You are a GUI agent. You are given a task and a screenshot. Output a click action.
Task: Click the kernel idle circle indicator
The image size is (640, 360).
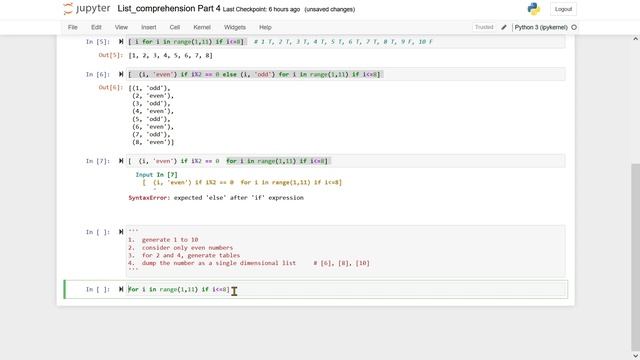click(x=574, y=27)
